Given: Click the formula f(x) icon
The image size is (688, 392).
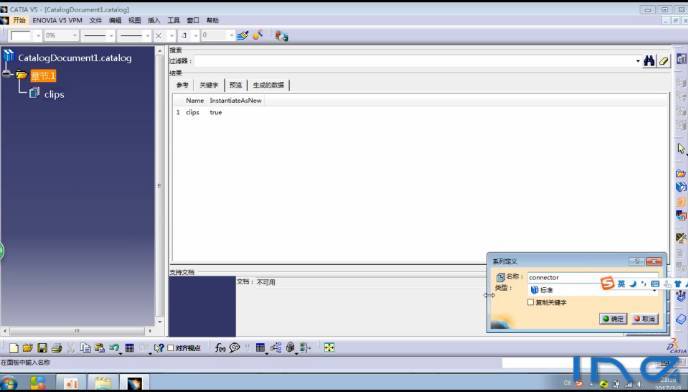Looking at the screenshot, I should 220,348.
